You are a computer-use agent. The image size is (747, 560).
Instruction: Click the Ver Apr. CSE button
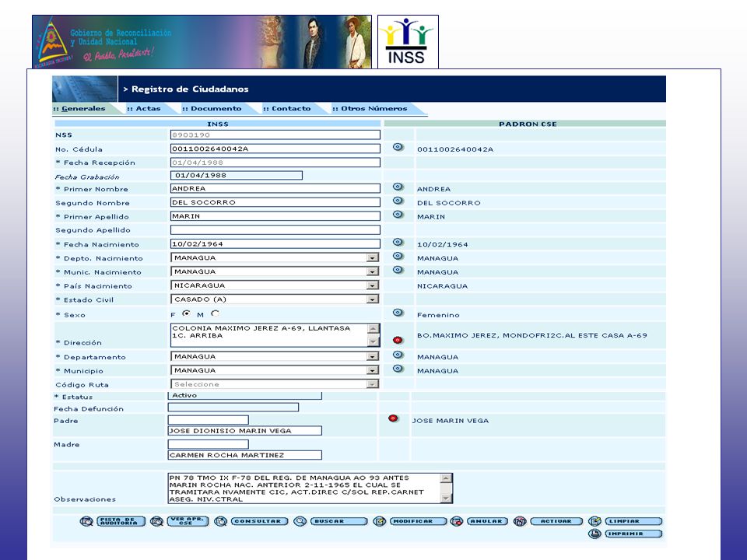(188, 521)
